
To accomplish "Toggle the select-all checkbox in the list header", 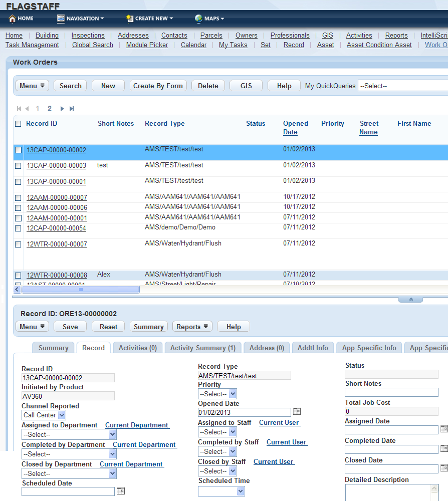I will (x=18, y=123).
